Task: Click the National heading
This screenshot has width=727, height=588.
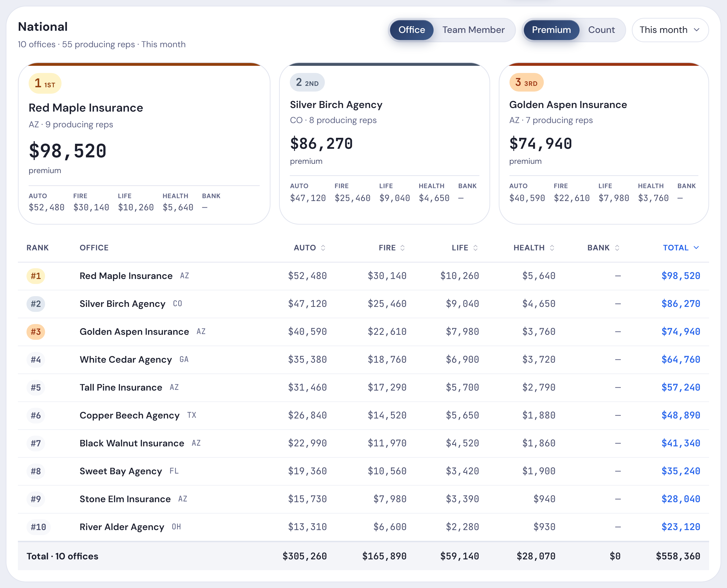Action: tap(43, 27)
